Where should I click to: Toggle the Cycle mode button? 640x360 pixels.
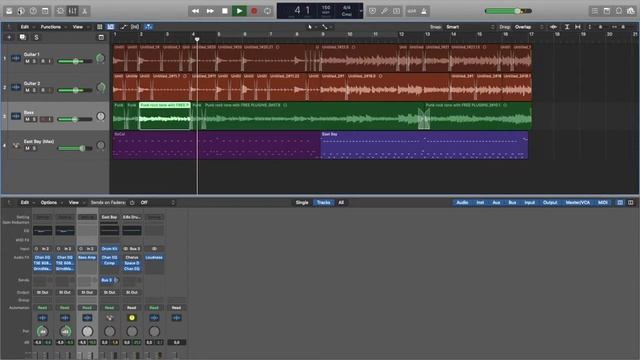coord(268,11)
